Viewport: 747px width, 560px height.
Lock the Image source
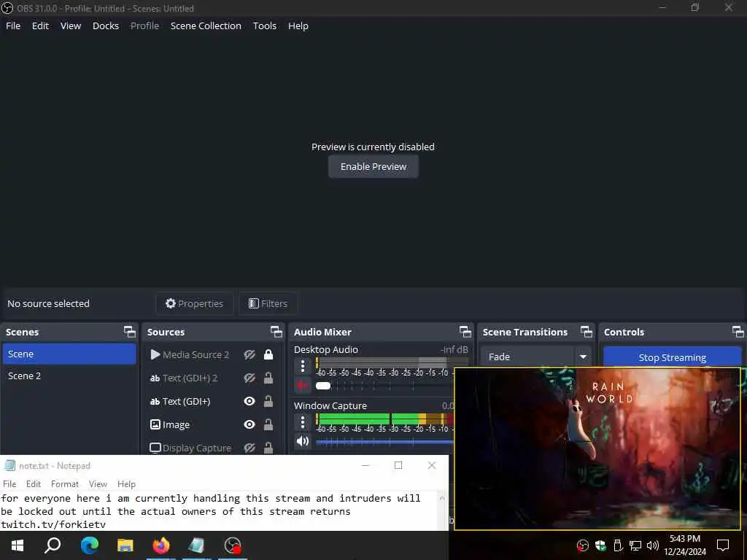(268, 425)
